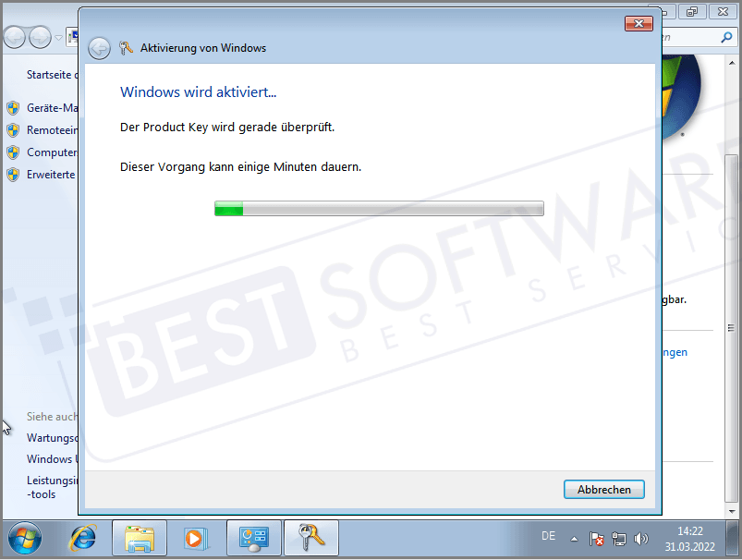Click the green activation progress bar
The height and width of the screenshot is (560, 742).
coord(227,208)
